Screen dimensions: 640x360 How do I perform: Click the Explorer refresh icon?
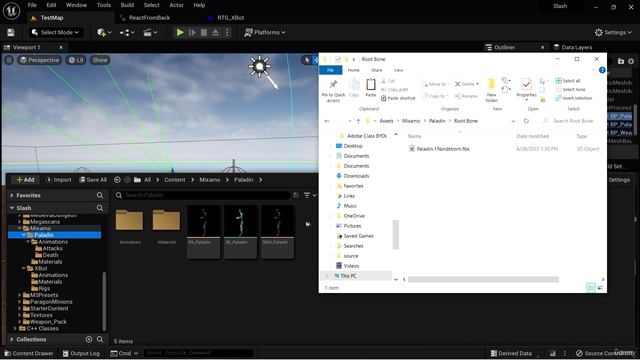point(526,121)
